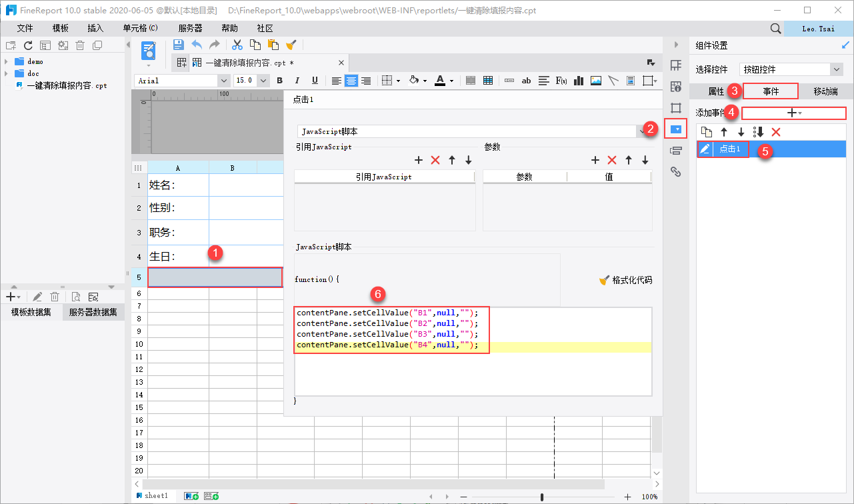Viewport: 854px width, 504px height.
Task: Open the hyperlink panel icon on right sidebar
Action: click(675, 172)
